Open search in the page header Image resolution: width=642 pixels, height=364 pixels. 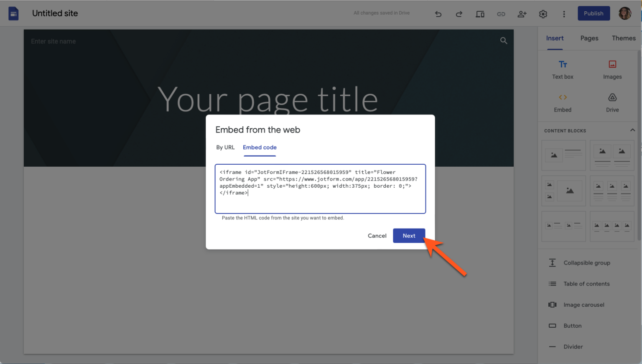[503, 41]
